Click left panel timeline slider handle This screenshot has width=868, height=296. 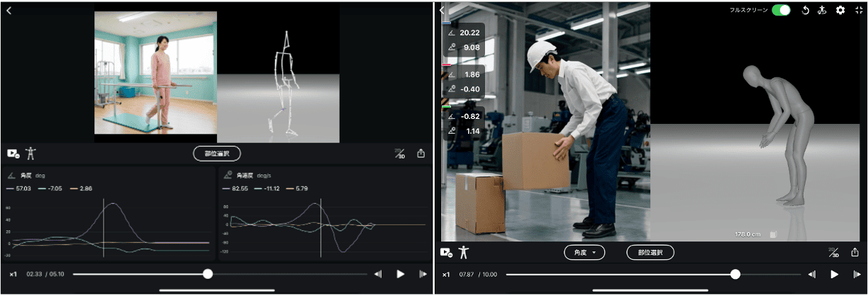[x=208, y=274]
